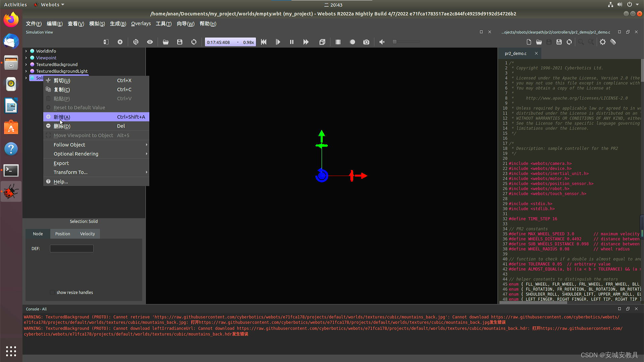Image resolution: width=644 pixels, height=362 pixels.
Task: Save the world via floppy icon
Action: pos(180,42)
